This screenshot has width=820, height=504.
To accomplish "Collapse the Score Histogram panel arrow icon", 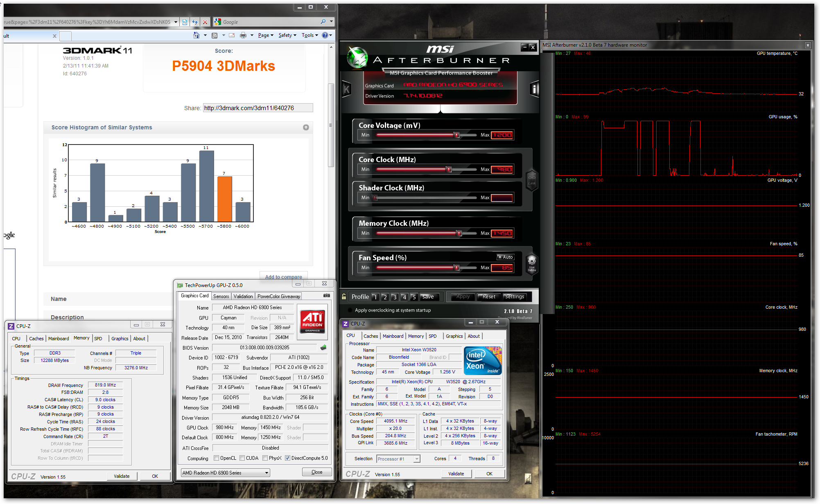I will [x=306, y=127].
